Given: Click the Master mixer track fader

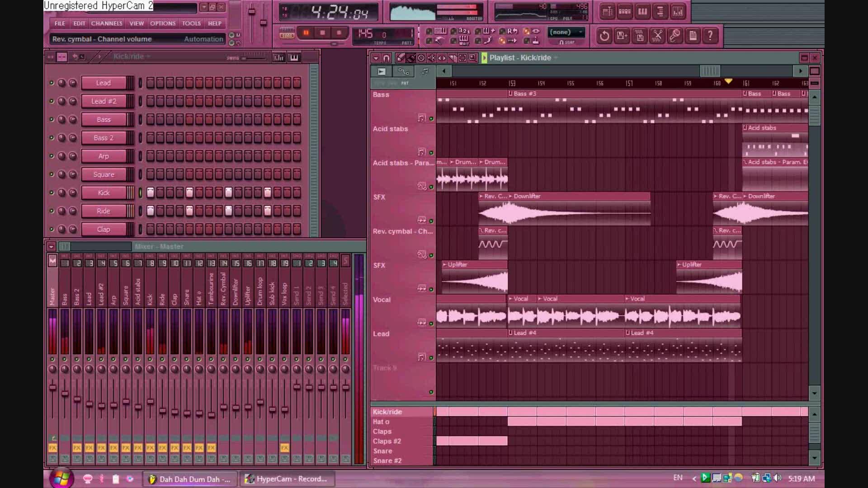Looking at the screenshot, I should point(53,388).
